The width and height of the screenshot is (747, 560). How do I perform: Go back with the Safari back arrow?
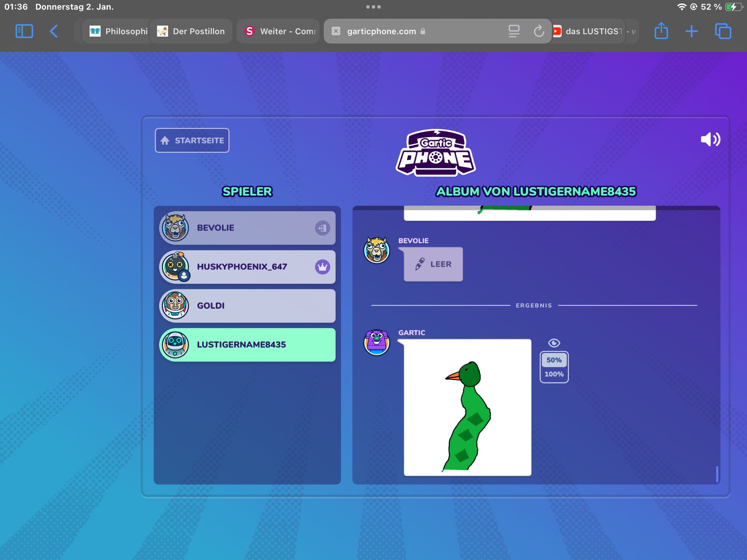[x=54, y=31]
